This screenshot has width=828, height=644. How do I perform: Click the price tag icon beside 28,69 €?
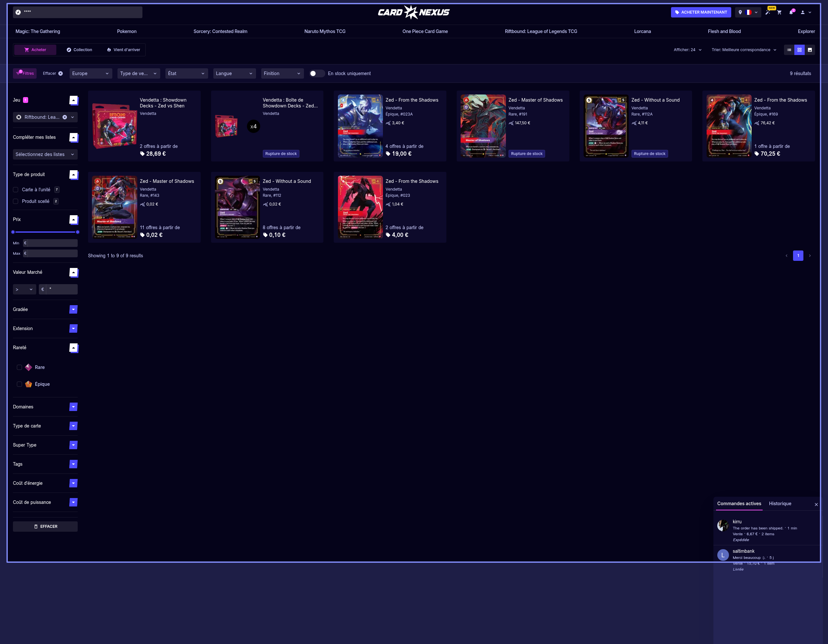tap(142, 153)
